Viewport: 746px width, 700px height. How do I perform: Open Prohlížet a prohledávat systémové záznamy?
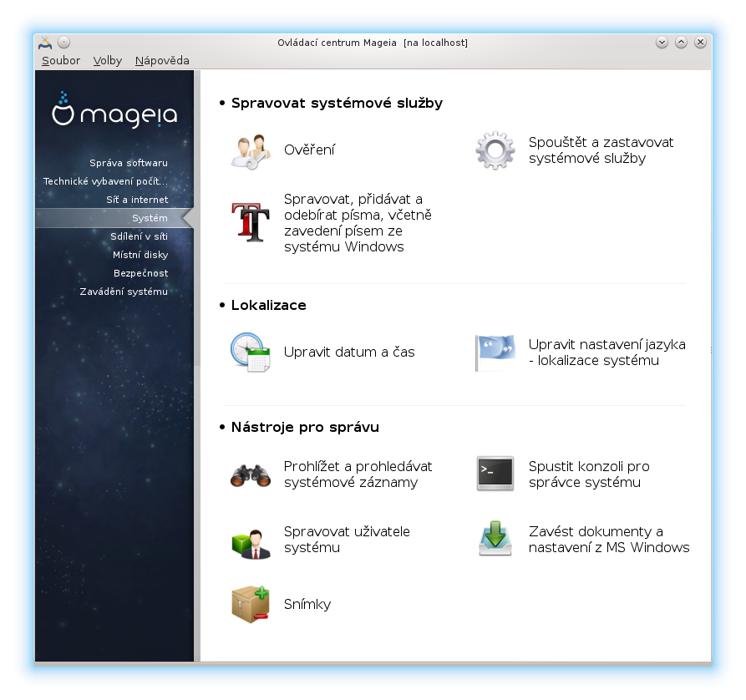[x=358, y=474]
